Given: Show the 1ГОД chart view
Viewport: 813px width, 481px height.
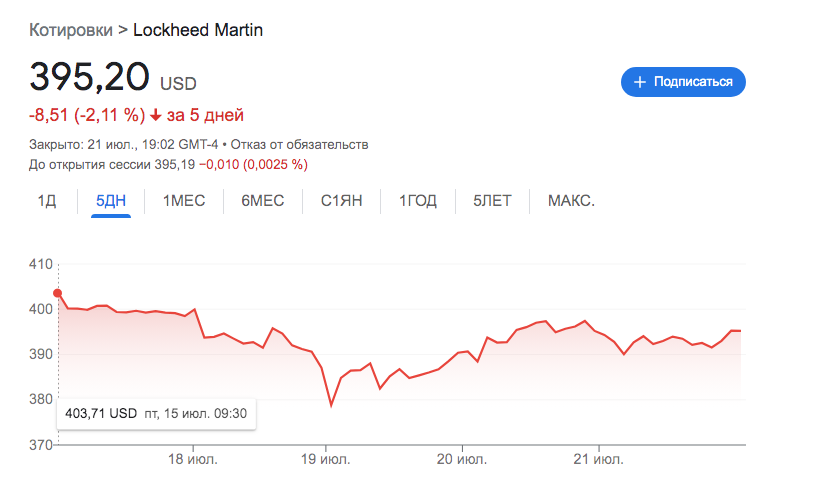Looking at the screenshot, I should pyautogui.click(x=418, y=201).
